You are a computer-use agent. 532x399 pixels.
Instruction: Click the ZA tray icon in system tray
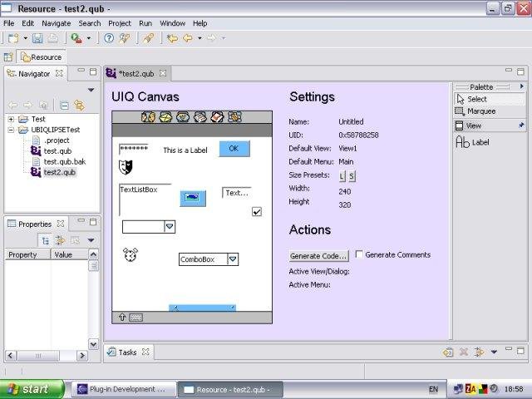[470, 389]
